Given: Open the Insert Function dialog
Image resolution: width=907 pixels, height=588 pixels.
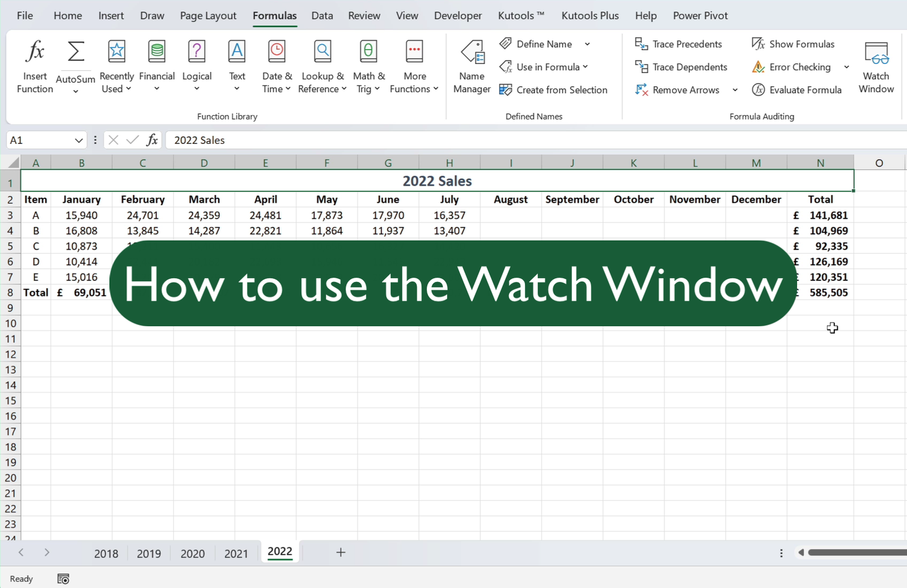Looking at the screenshot, I should [35, 66].
